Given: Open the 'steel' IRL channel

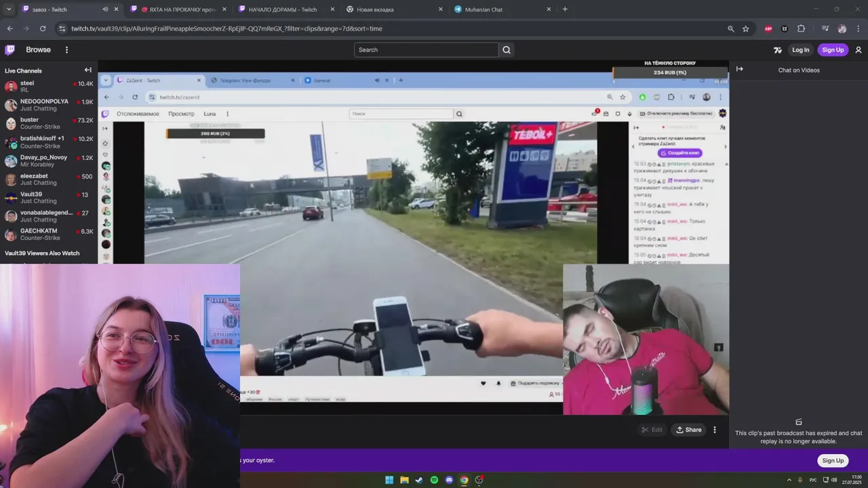Looking at the screenshot, I should coord(49,86).
